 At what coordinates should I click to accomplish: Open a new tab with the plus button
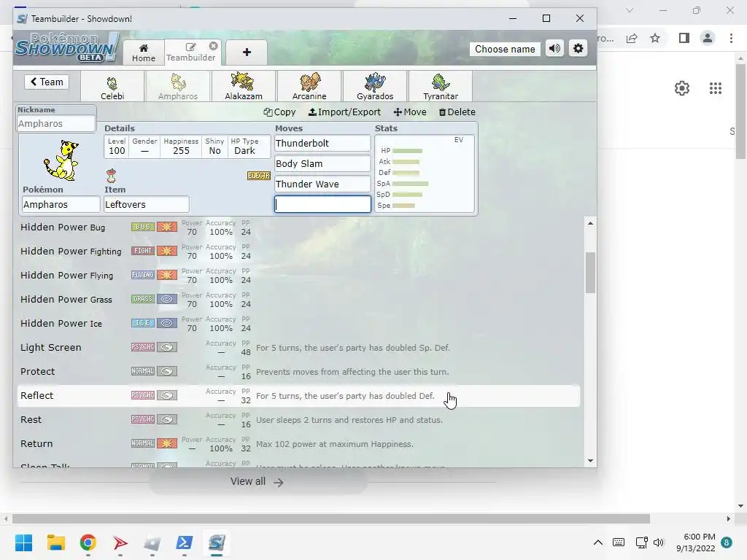coord(247,52)
